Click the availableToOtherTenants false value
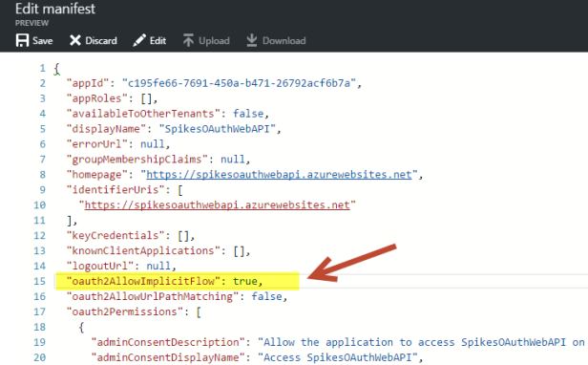The height and width of the screenshot is (365, 588). coord(248,114)
